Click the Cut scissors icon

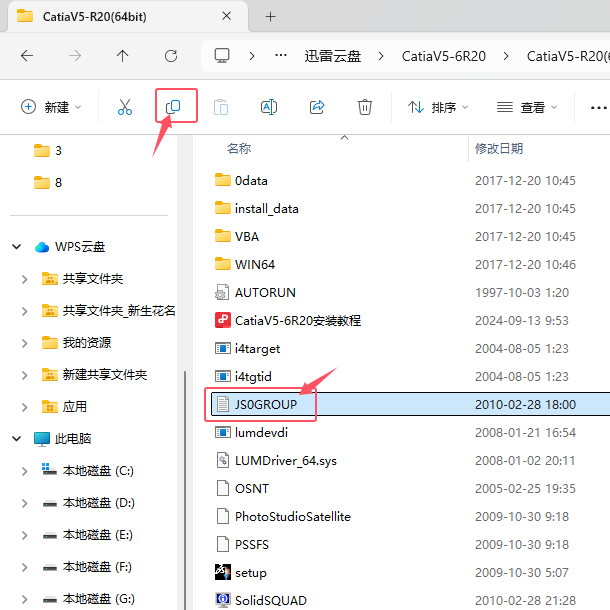click(124, 107)
